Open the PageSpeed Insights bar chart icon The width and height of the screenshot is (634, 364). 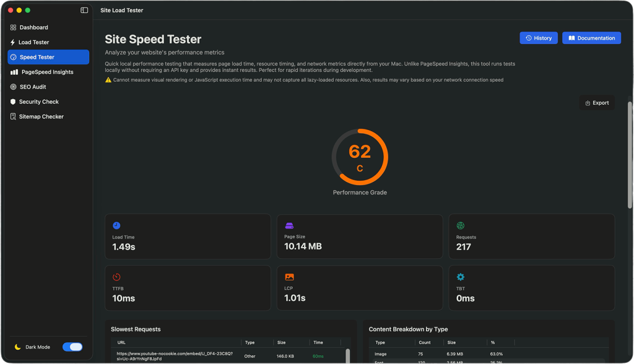13,72
